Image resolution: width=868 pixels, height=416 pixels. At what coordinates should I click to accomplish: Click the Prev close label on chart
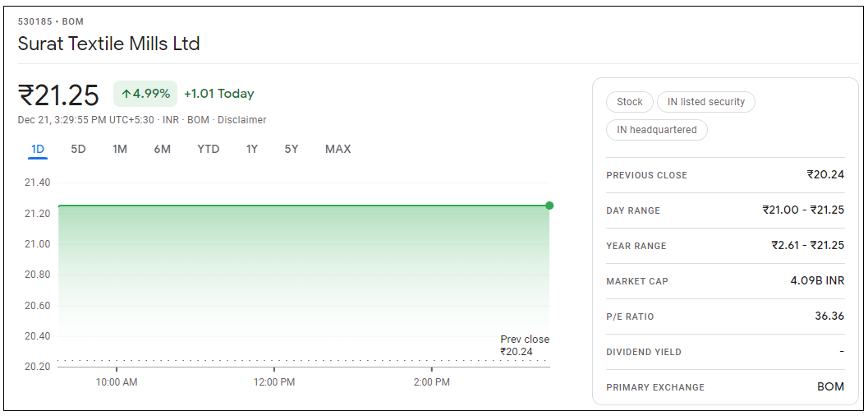pyautogui.click(x=525, y=340)
